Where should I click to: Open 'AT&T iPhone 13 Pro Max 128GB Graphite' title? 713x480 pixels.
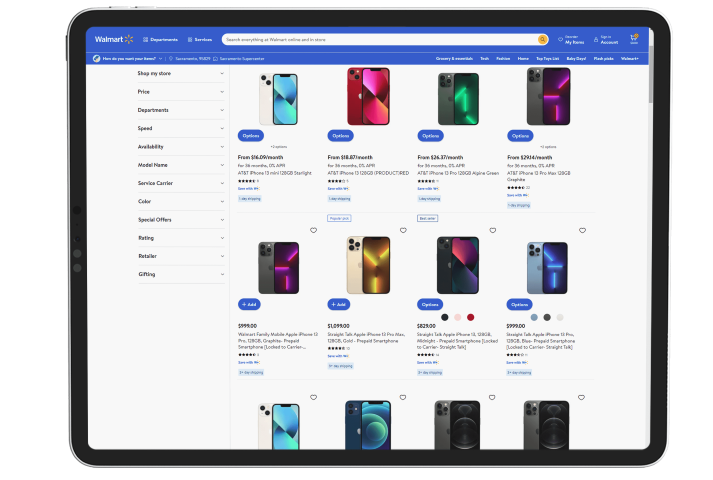(x=538, y=176)
